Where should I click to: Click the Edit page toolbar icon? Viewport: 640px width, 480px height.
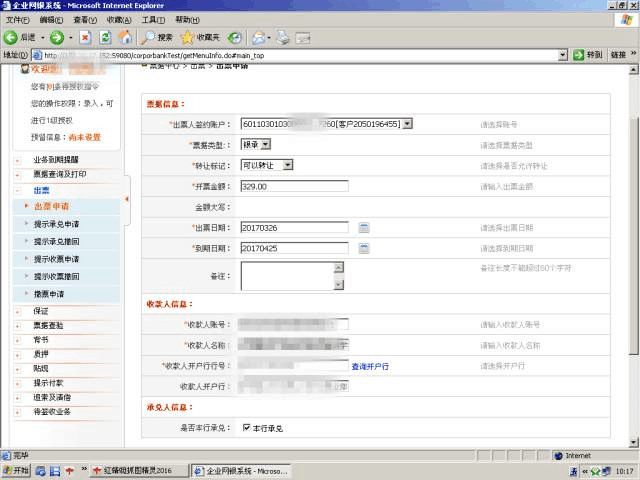click(x=303, y=38)
